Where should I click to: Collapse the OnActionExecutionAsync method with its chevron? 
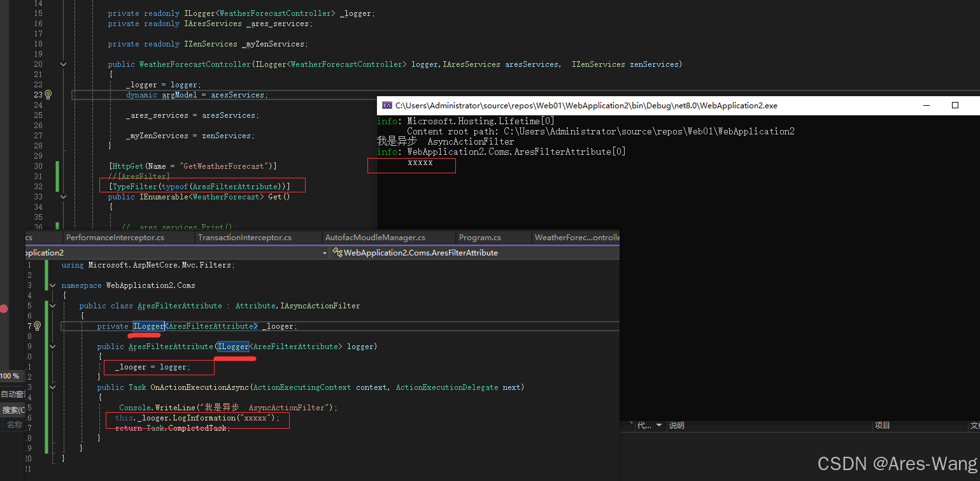click(52, 387)
